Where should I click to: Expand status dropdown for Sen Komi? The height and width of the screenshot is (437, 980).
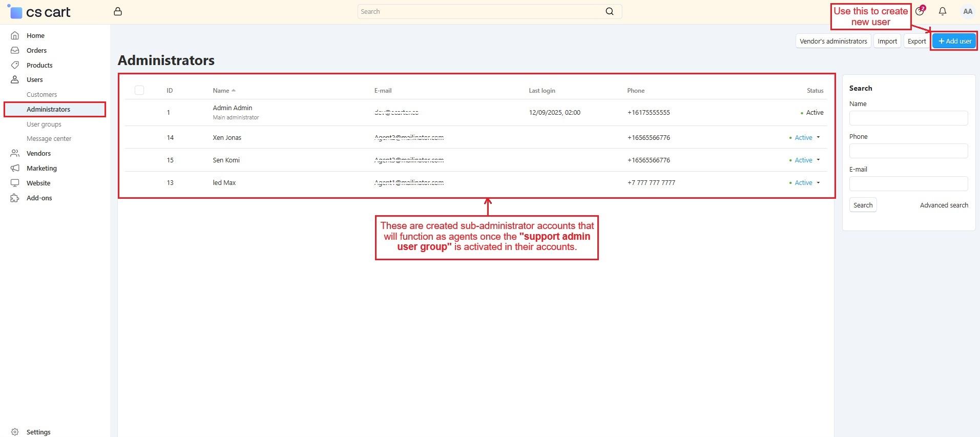818,160
